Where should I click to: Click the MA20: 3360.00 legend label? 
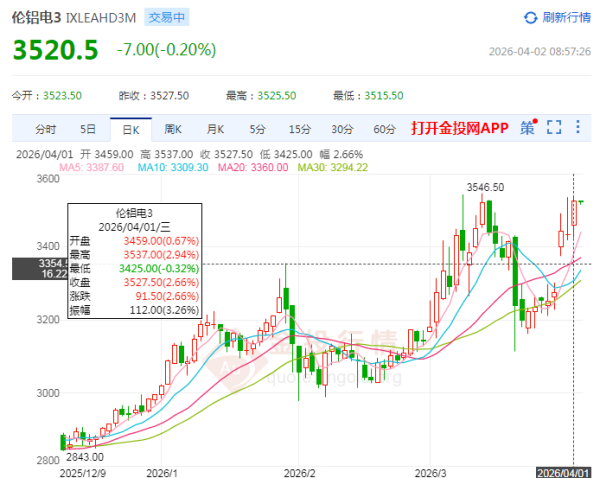[x=253, y=168]
